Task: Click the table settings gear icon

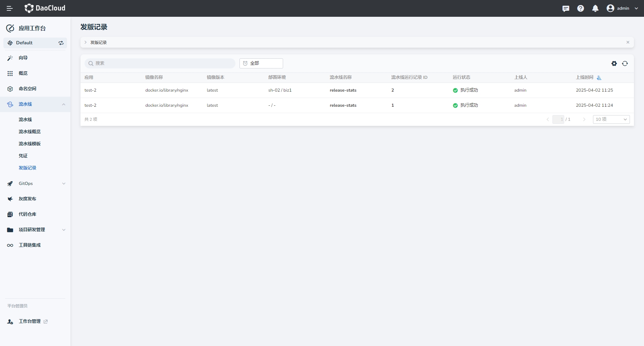Action: (x=614, y=63)
